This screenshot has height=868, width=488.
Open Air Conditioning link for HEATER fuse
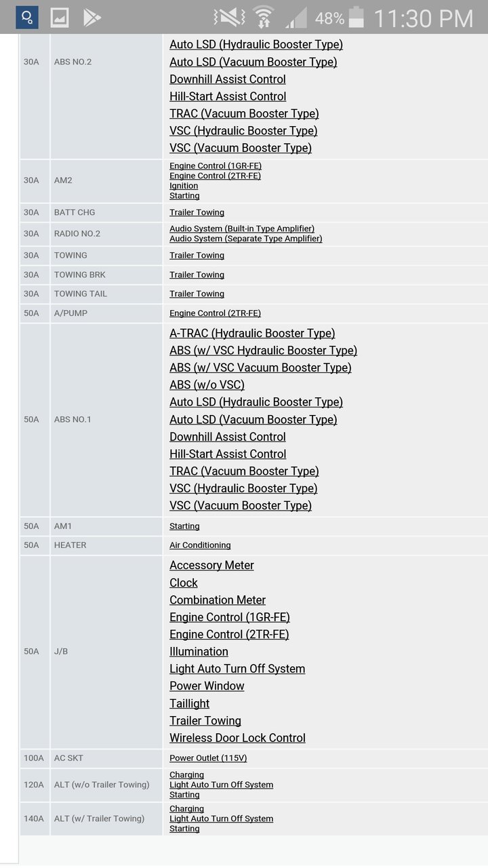pos(200,545)
